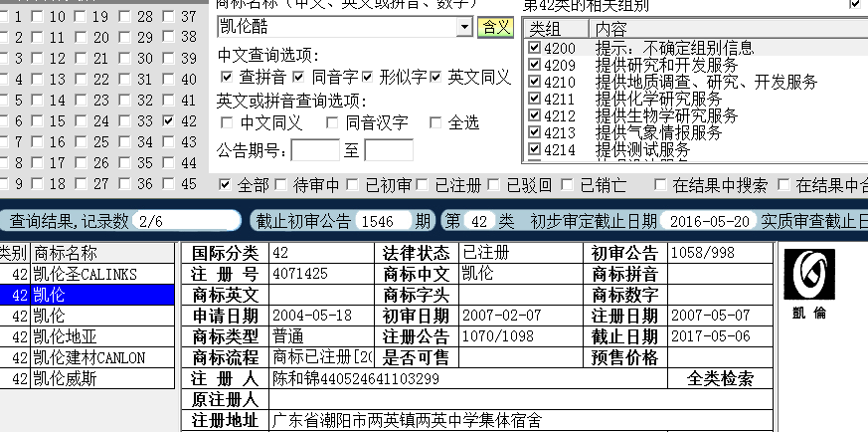Uncheck group 4213 气象情报 checkbox
Viewport: 868px width, 432px height.
pyautogui.click(x=534, y=132)
